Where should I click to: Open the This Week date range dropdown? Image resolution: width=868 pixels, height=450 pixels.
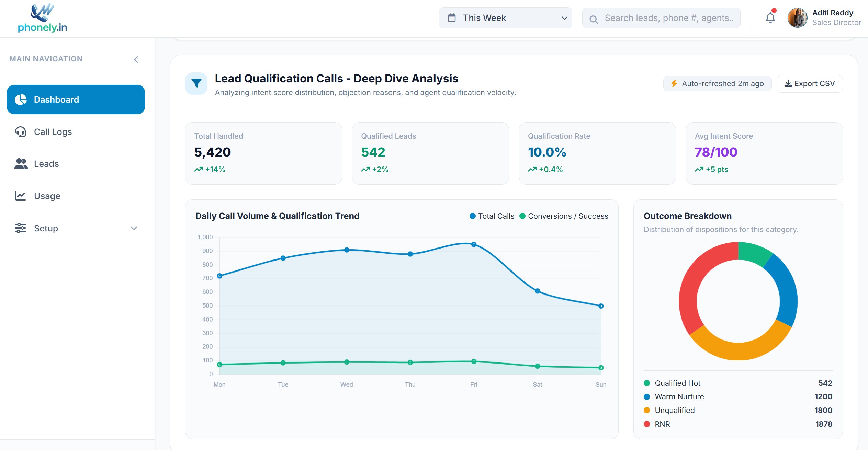click(x=505, y=18)
